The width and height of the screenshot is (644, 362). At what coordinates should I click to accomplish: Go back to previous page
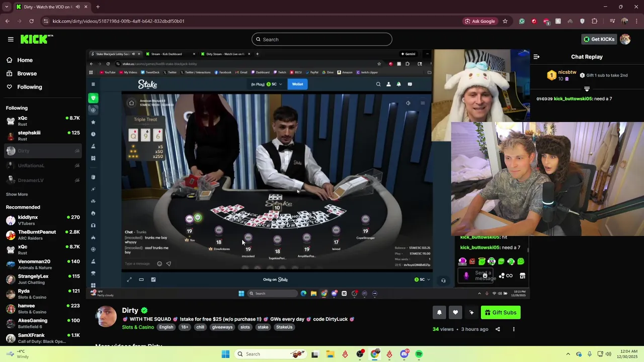coord(8,21)
